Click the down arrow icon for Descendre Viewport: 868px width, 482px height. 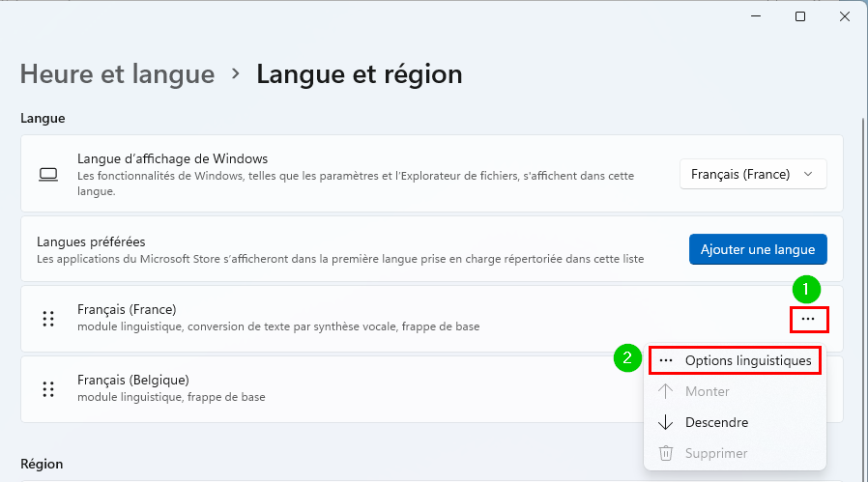coord(665,423)
